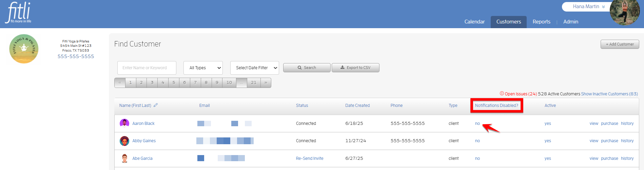Click the Add Customer button
This screenshot has width=644, height=170.
(620, 44)
